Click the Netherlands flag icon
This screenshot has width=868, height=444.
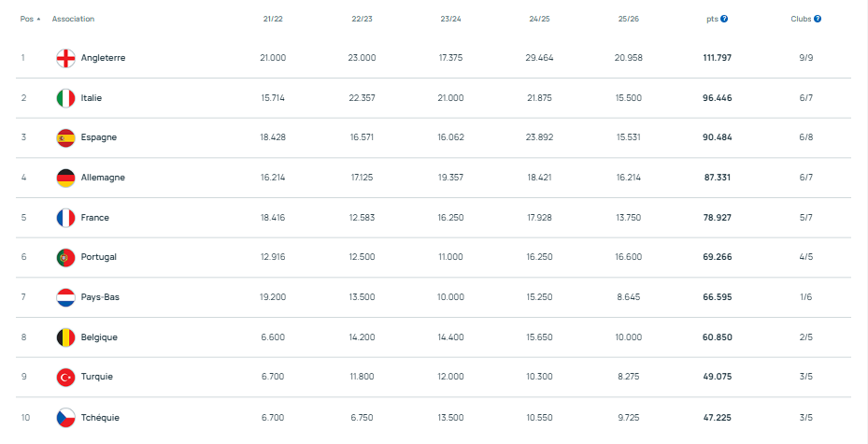[x=65, y=297]
